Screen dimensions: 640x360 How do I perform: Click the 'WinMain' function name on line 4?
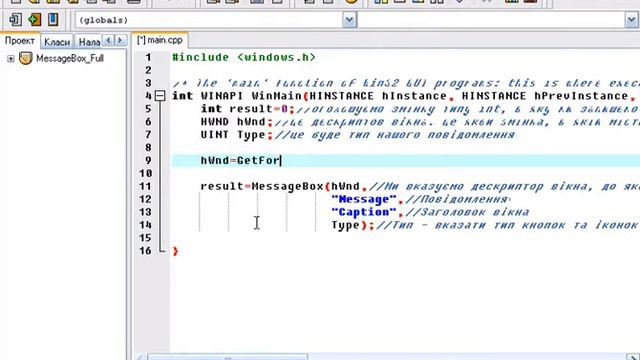pyautogui.click(x=277, y=96)
